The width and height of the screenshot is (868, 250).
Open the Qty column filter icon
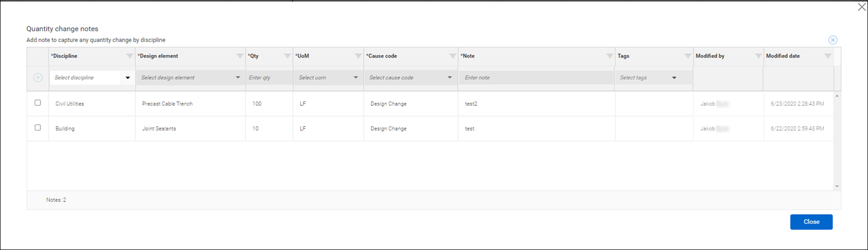click(287, 56)
